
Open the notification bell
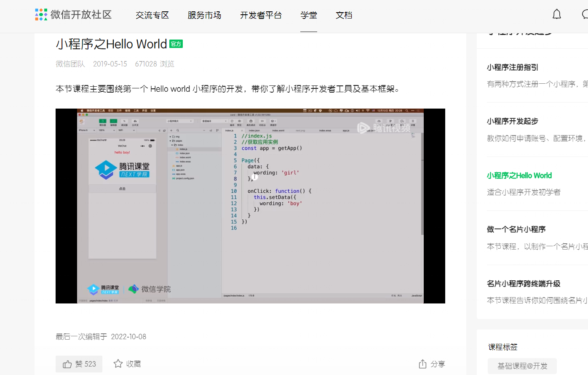coord(557,14)
